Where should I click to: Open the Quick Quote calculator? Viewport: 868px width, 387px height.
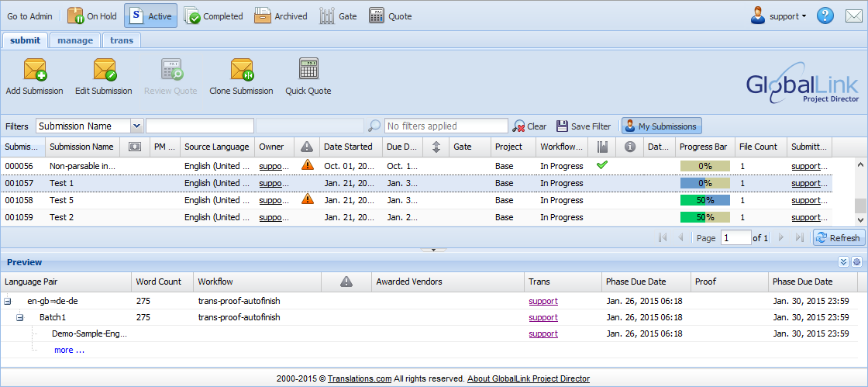coord(308,71)
